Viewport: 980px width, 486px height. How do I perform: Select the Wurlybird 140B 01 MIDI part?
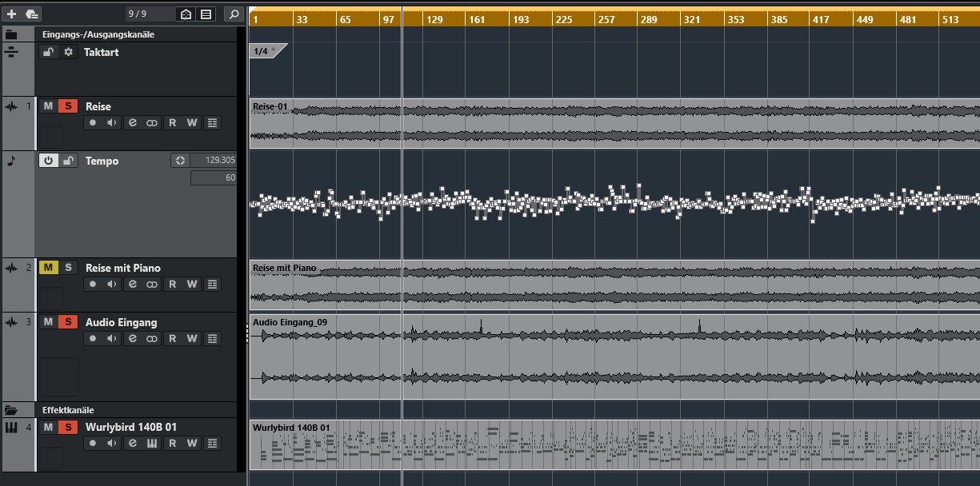tap(614, 444)
